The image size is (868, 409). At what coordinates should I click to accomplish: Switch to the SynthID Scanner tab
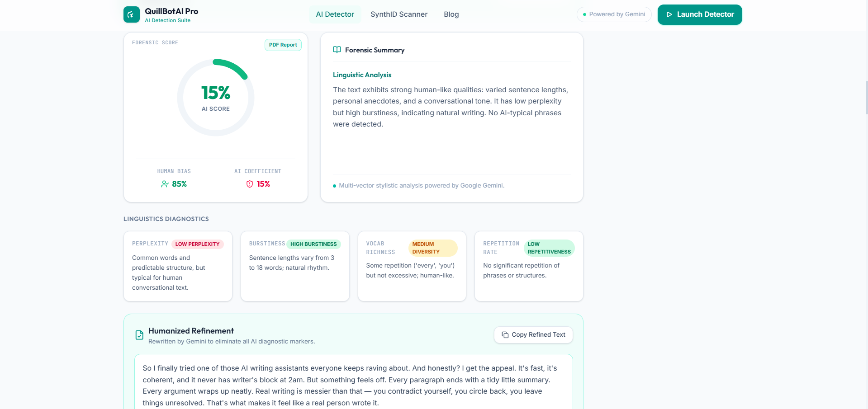399,14
